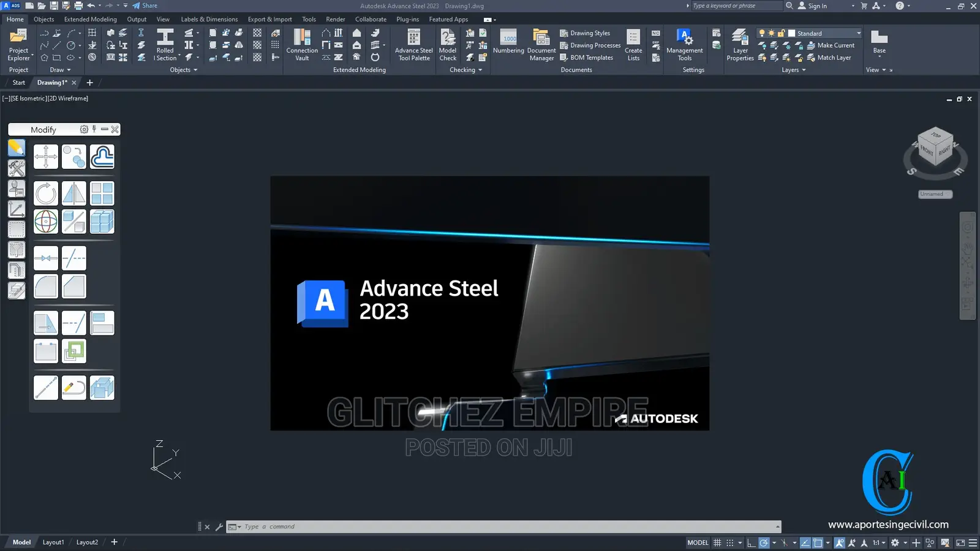Expand the Objects panel dropdown

184,70
